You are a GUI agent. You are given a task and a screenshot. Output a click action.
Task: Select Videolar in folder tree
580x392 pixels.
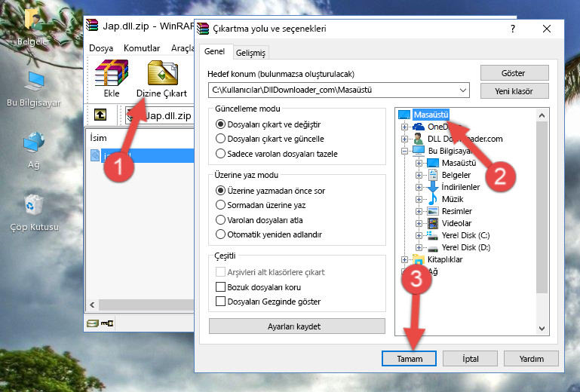(x=456, y=223)
